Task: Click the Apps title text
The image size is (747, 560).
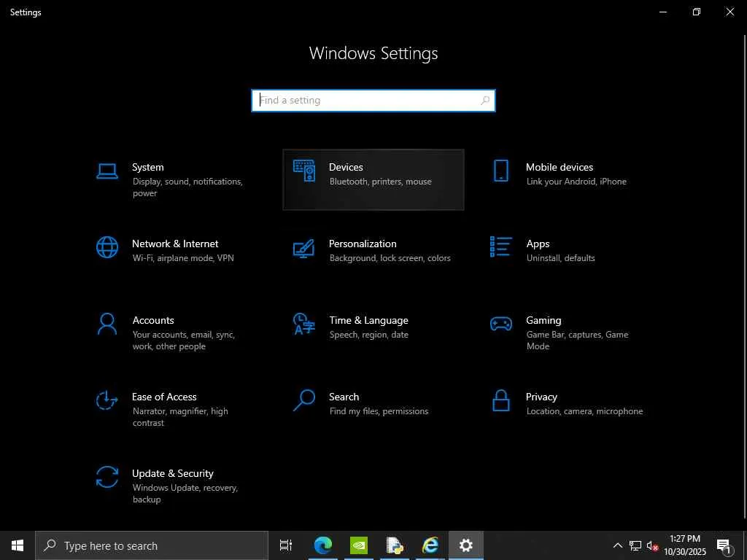Action: tap(538, 244)
